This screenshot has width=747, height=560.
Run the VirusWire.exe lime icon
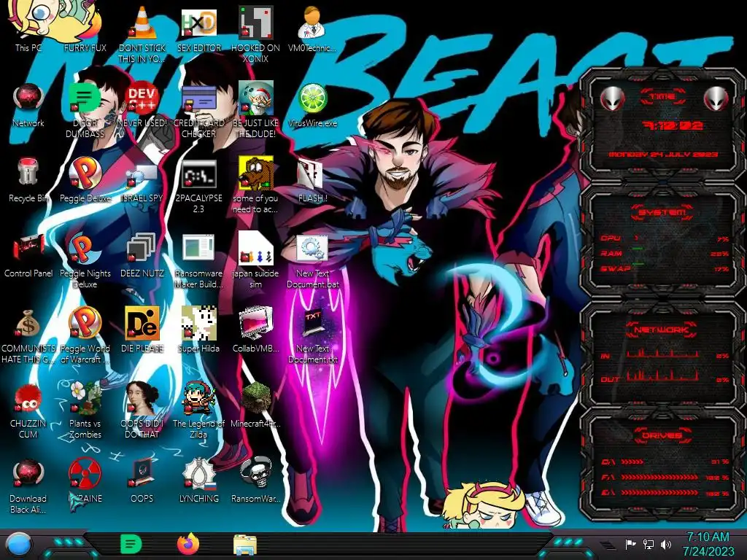[312, 105]
